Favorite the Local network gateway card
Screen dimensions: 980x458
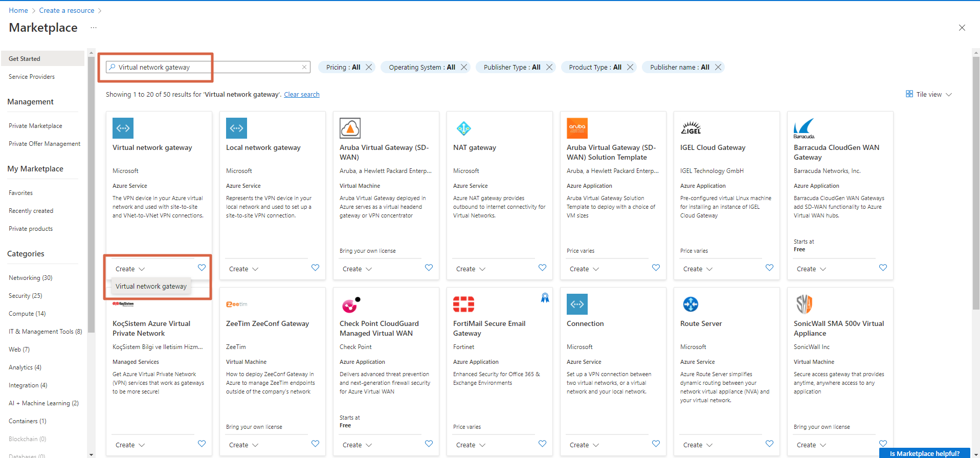[315, 268]
